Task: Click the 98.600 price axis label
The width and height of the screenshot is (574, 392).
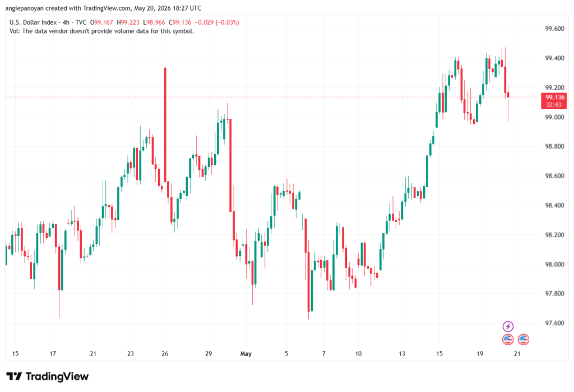Action: click(554, 176)
